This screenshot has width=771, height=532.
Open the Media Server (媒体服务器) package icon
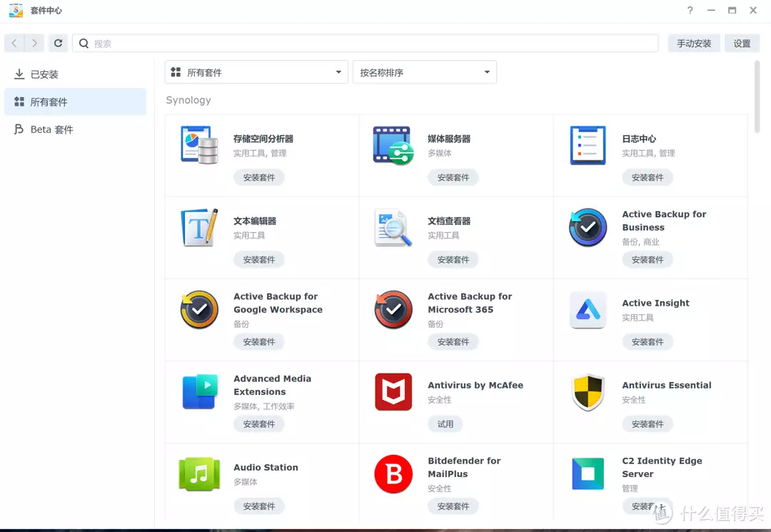[393, 145]
